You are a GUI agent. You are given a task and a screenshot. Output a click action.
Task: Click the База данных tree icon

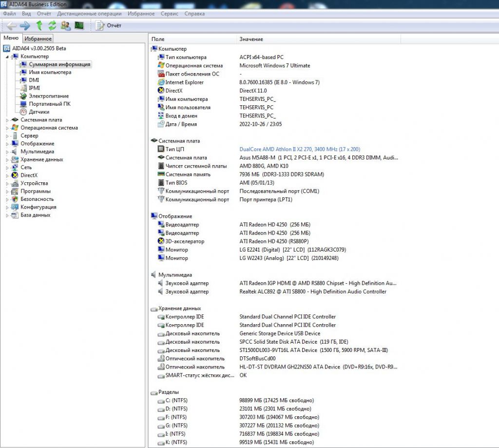15,215
